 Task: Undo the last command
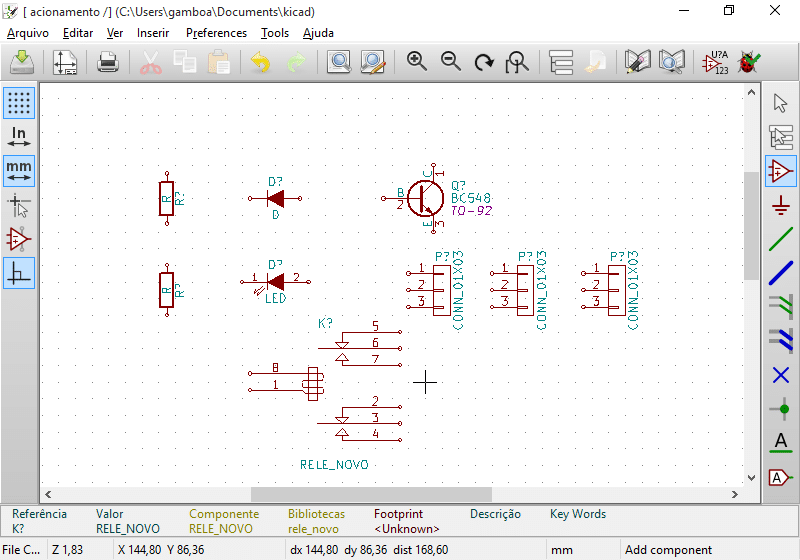[x=260, y=62]
